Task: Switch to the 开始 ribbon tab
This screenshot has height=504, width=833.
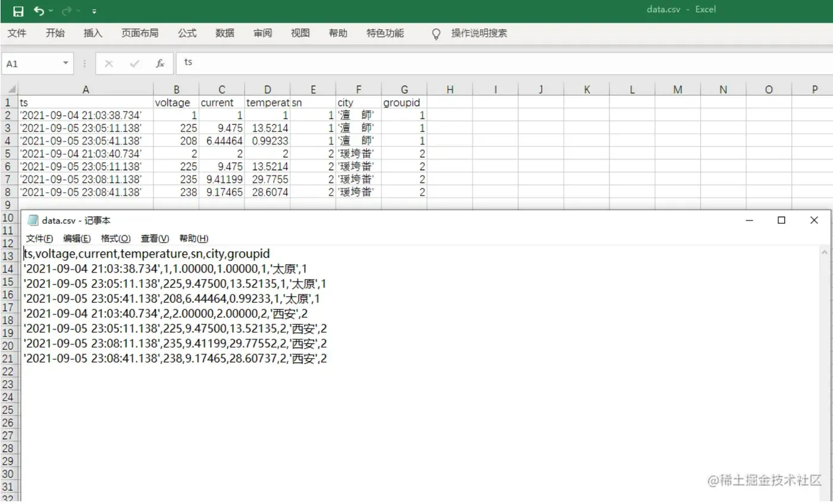Action: point(55,33)
